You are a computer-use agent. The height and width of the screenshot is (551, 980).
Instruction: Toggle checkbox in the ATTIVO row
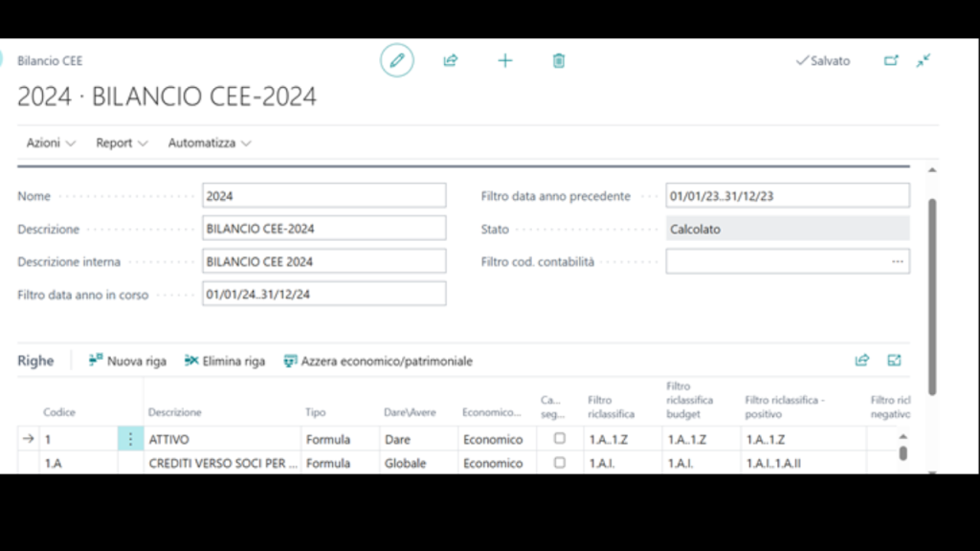point(560,438)
